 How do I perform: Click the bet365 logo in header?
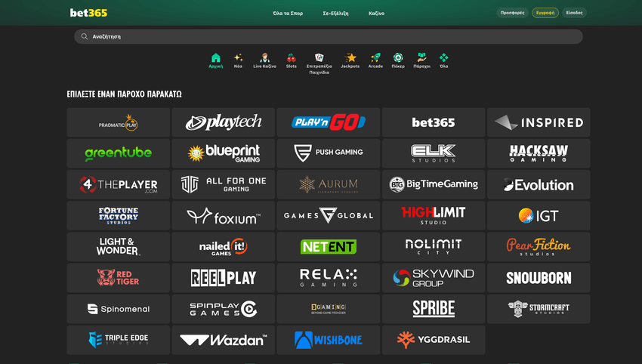[88, 13]
